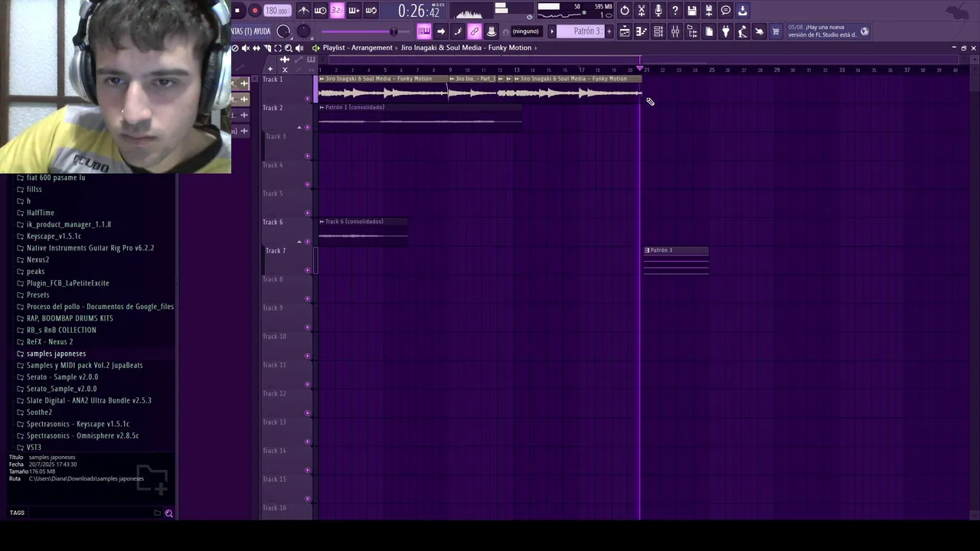Viewport: 980px width, 551px height.
Task: Open the playlist view icon
Action: click(625, 31)
